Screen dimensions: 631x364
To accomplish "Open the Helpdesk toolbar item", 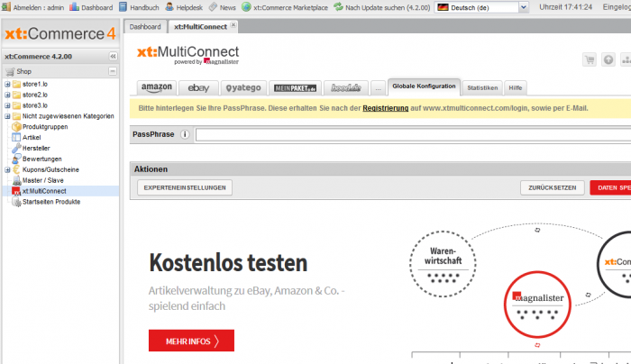I will [x=184, y=7].
